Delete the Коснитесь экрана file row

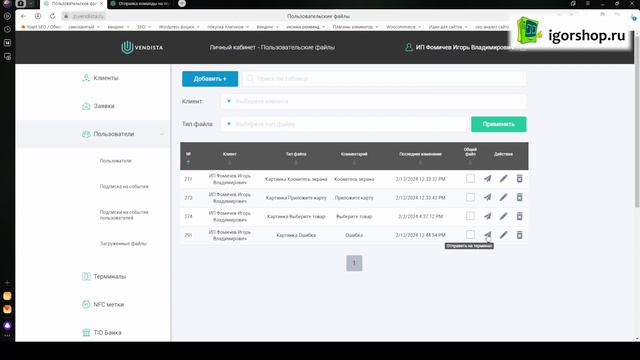(519, 179)
